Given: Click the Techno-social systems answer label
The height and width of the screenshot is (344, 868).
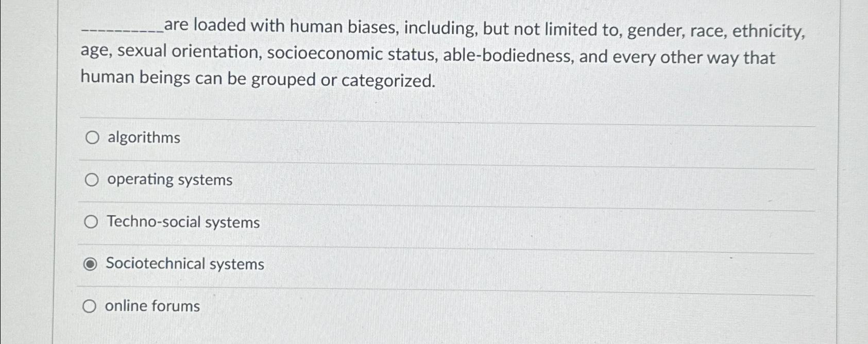Looking at the screenshot, I should pyautogui.click(x=182, y=222).
